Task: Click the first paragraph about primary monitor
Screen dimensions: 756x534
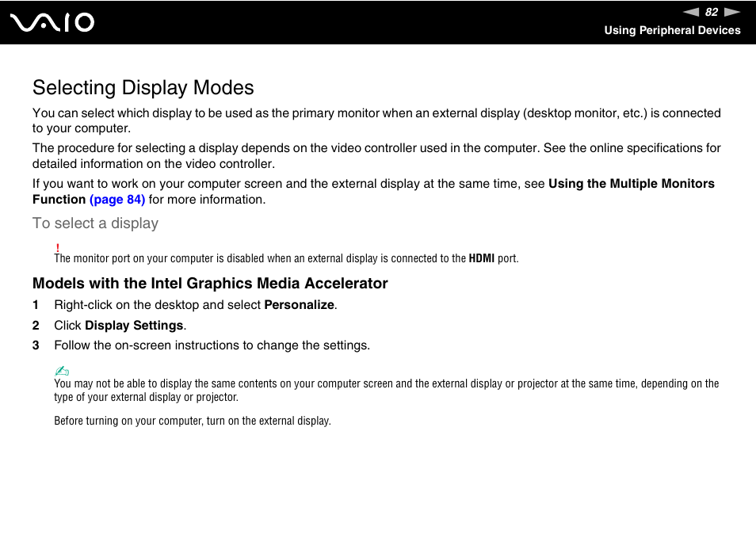Action: pos(376,120)
